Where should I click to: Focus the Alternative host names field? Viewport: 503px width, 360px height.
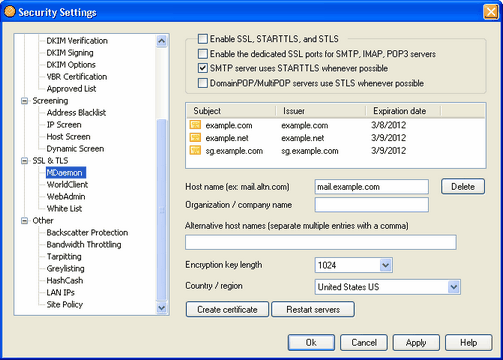click(x=321, y=242)
